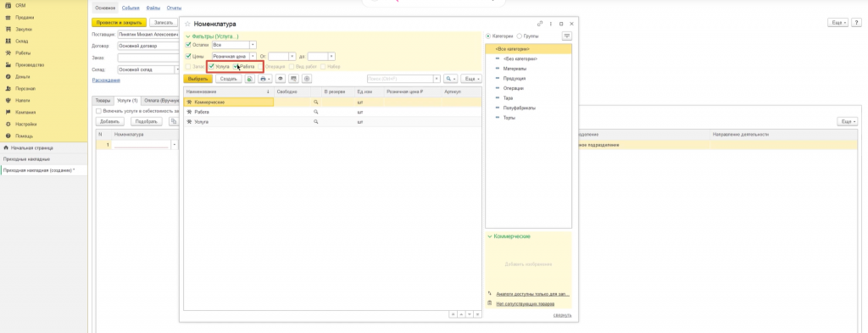Click the icon next to the Создать button
The width and height of the screenshot is (868, 333).
(x=249, y=79)
